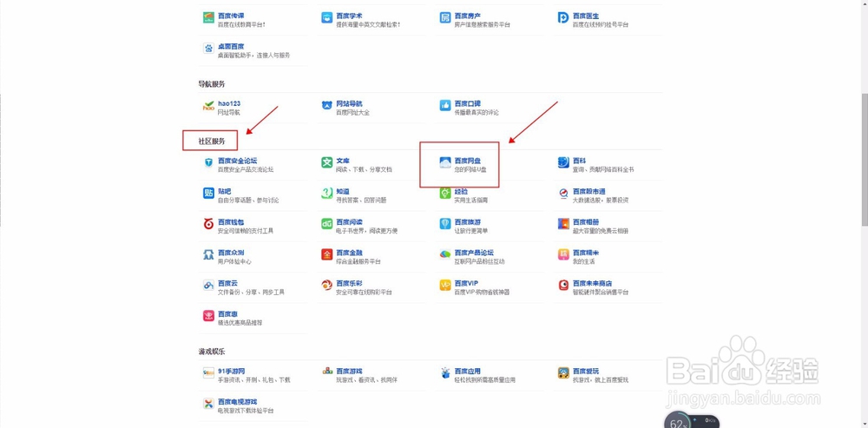Open the 百度网盘 text link

tap(468, 161)
